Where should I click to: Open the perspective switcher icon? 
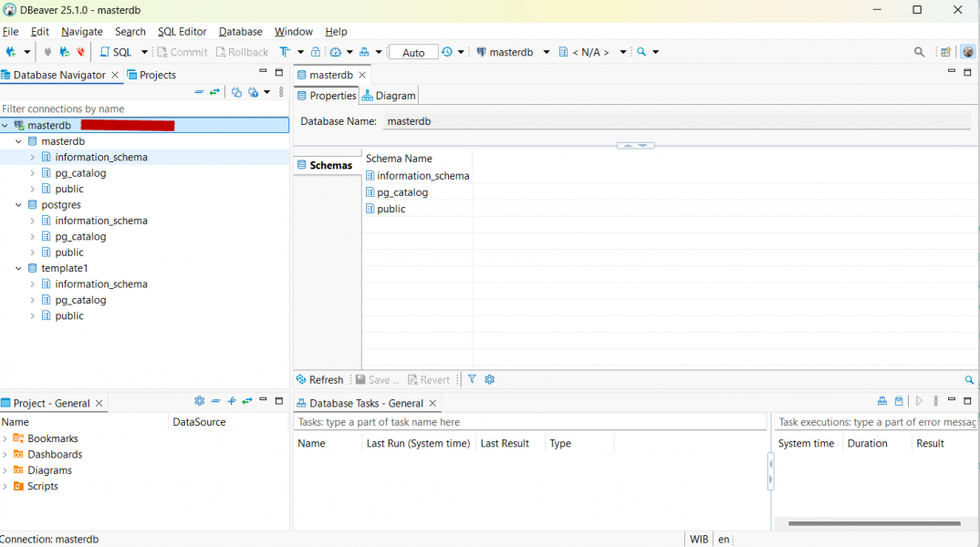point(945,52)
